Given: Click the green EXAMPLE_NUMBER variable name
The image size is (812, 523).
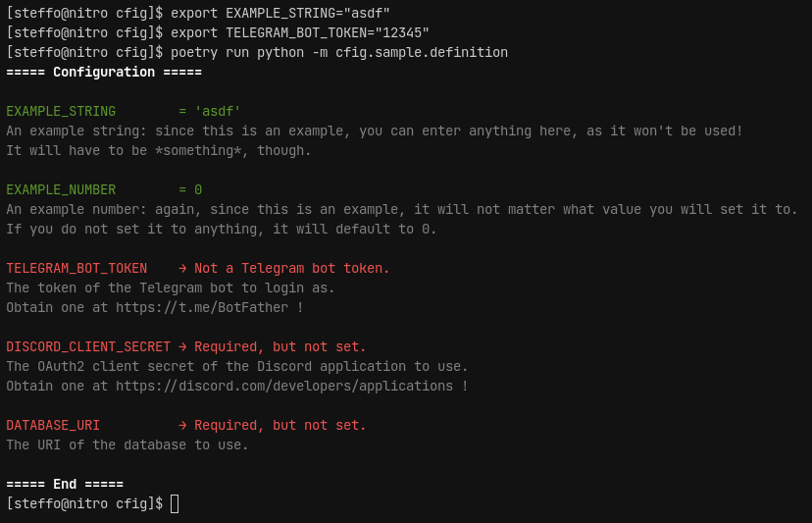Looking at the screenshot, I should point(61,190).
